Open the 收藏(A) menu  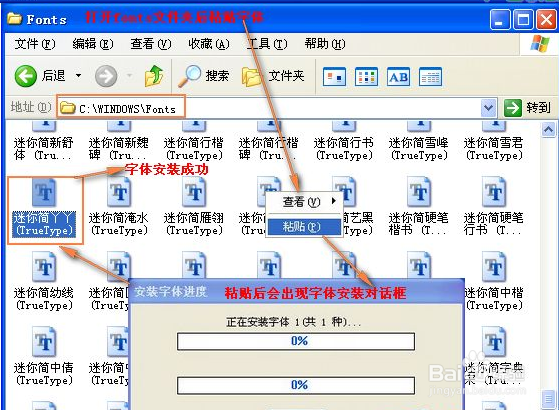pos(209,44)
